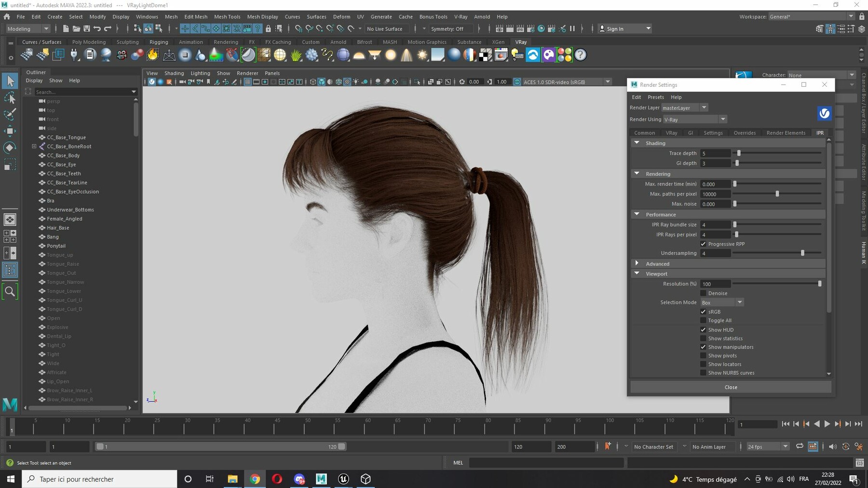The width and height of the screenshot is (868, 488).
Task: Switch to the Common tab in Render Settings
Action: tap(644, 132)
